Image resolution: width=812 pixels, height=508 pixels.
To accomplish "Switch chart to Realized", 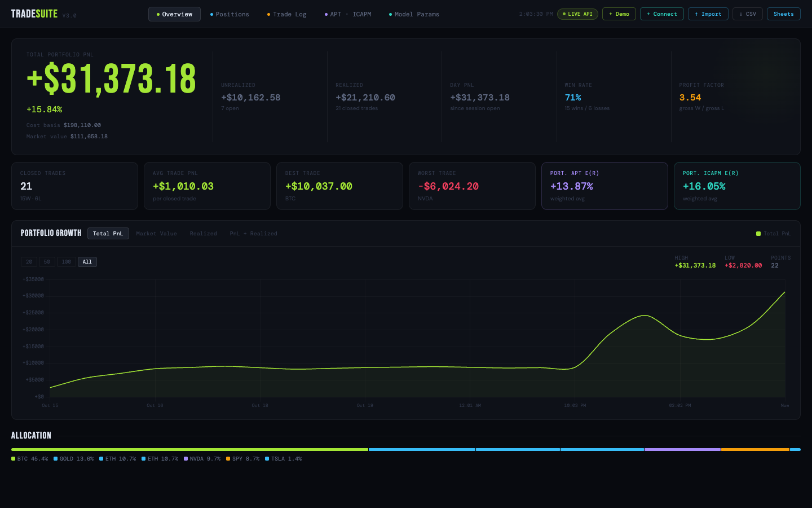I will [204, 234].
